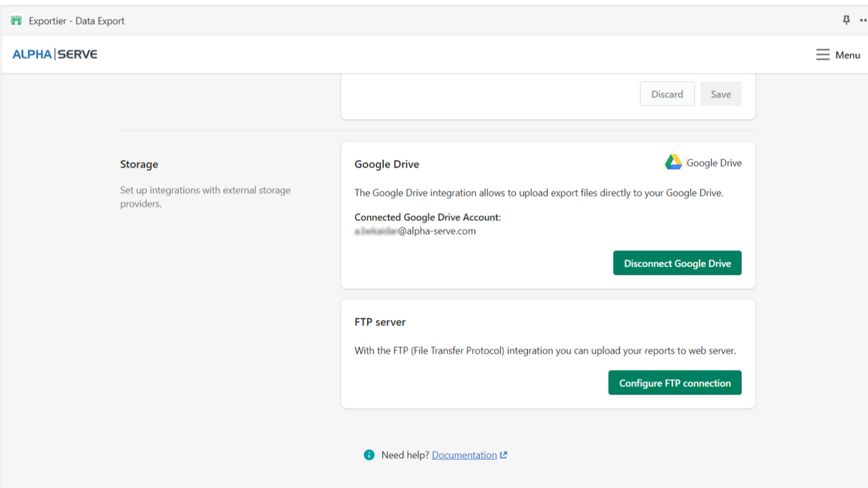Open the Menu label in header

pos(848,55)
